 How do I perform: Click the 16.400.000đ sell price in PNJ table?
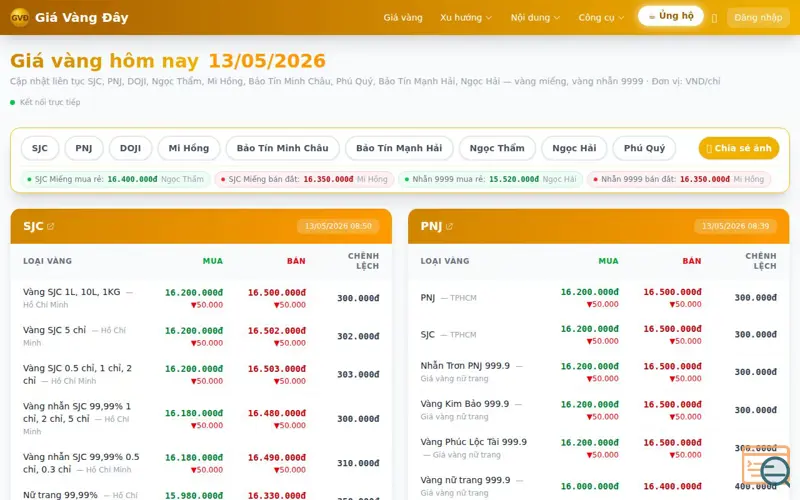(x=672, y=486)
